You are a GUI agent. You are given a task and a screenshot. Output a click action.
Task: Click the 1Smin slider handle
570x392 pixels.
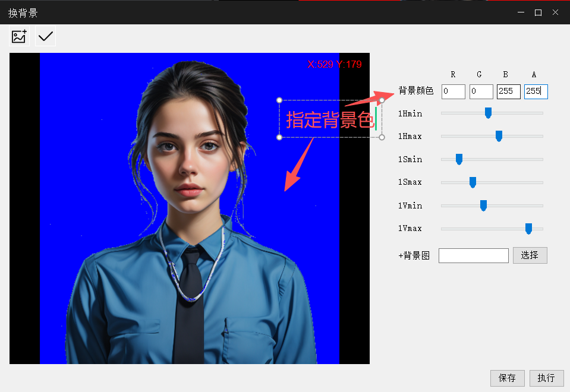(459, 159)
